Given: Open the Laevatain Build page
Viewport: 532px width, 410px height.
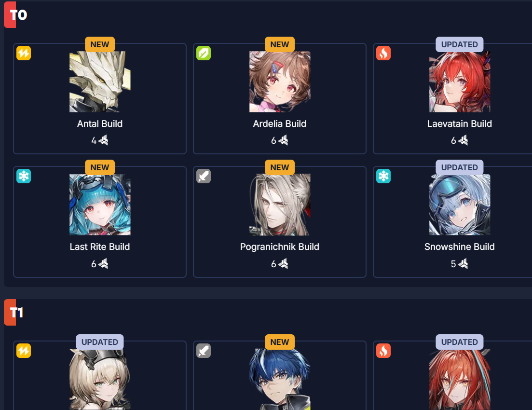Looking at the screenshot, I should (459, 123).
